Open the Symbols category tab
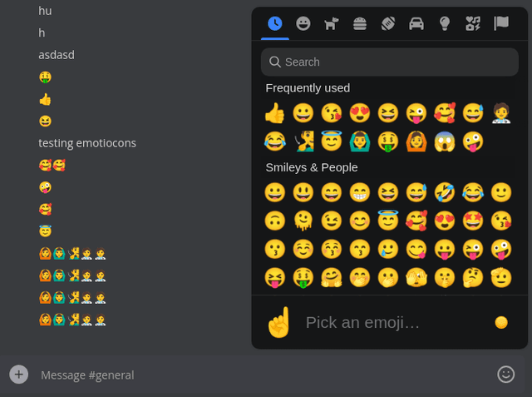The width and height of the screenshot is (532, 397). coord(473,23)
